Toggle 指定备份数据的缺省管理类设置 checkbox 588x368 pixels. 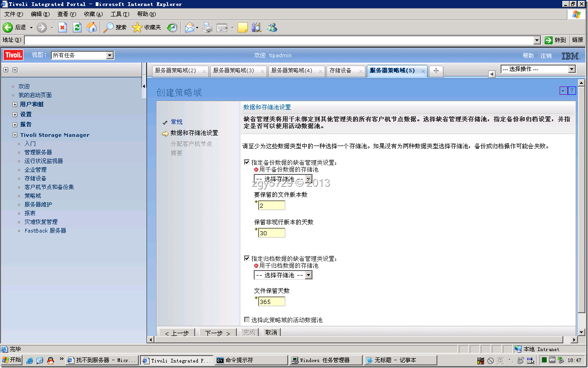pyautogui.click(x=247, y=162)
